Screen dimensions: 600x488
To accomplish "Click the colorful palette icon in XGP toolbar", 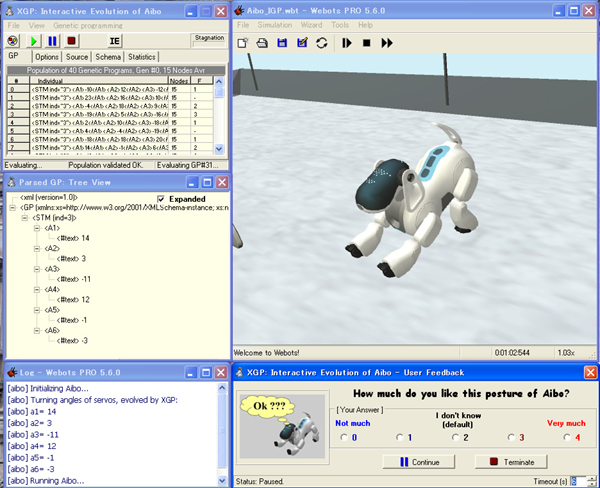I will [x=13, y=41].
